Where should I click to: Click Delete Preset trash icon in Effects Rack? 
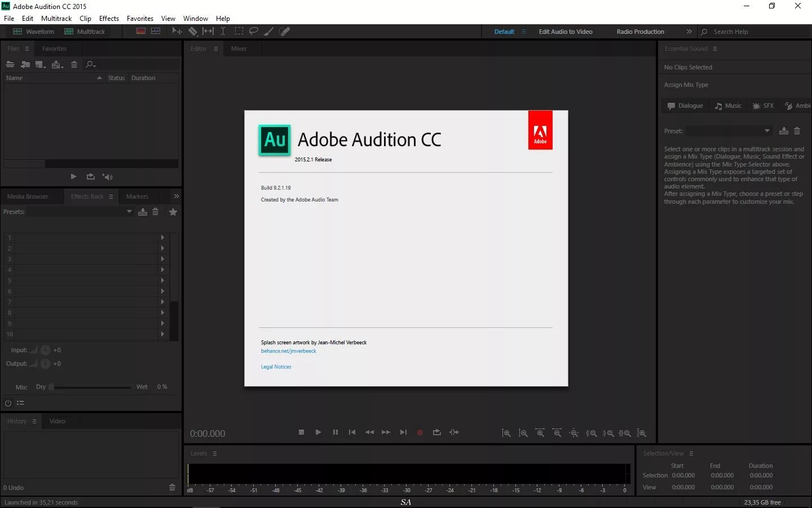[156, 212]
